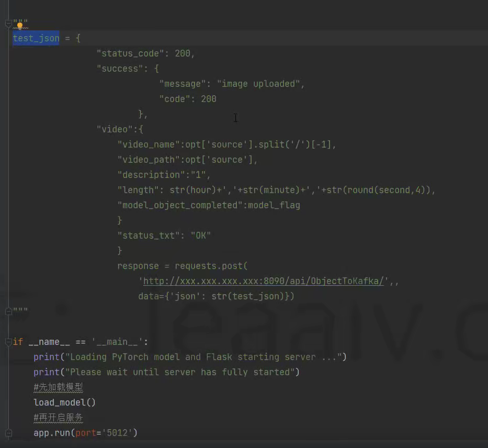Click the load_model() function call
This screenshot has width=488, height=448.
(64, 402)
